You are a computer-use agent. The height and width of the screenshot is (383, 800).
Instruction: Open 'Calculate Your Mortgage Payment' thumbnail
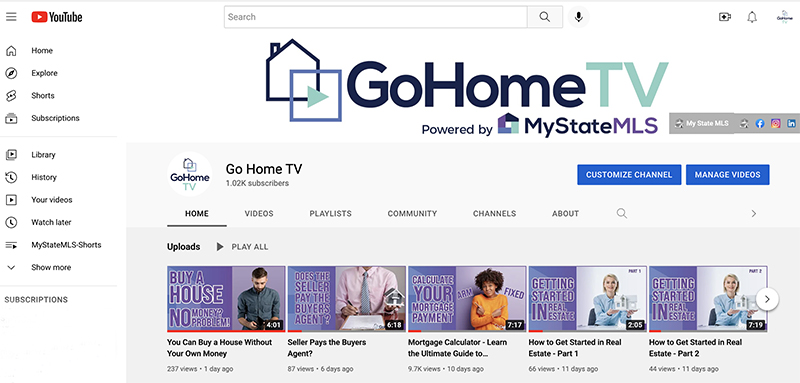(x=467, y=299)
